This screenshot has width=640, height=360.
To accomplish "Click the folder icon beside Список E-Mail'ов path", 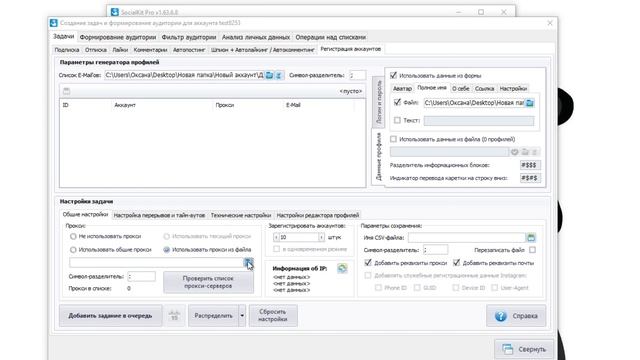I will click(x=269, y=75).
